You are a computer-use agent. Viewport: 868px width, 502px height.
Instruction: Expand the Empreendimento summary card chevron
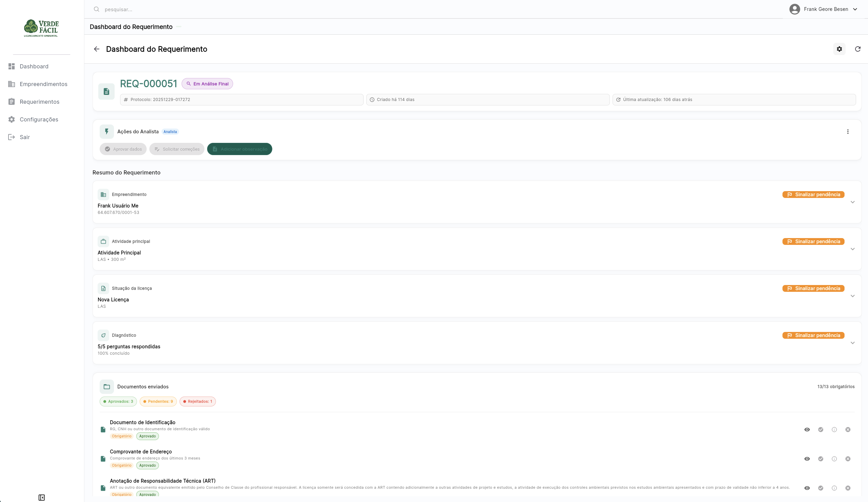tap(852, 202)
